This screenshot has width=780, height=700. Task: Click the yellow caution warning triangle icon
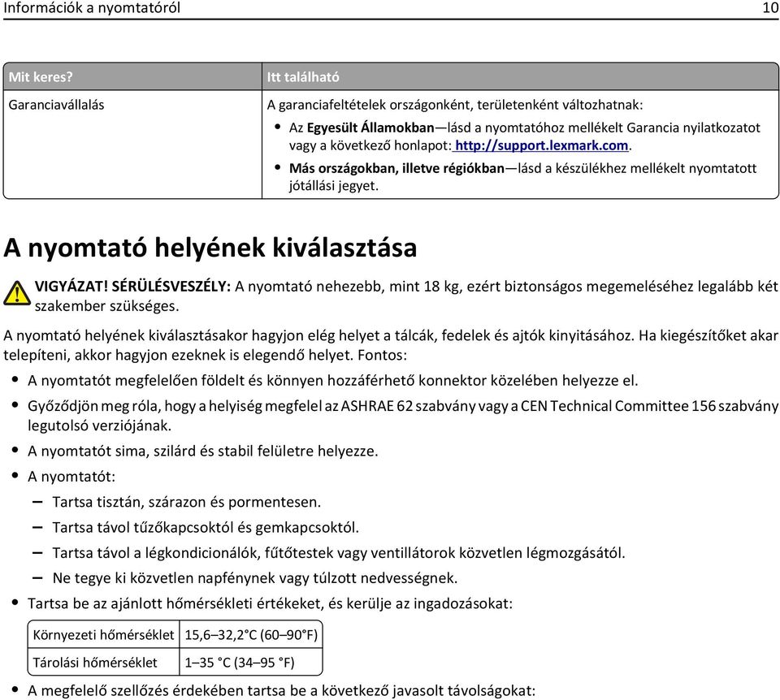[17, 293]
